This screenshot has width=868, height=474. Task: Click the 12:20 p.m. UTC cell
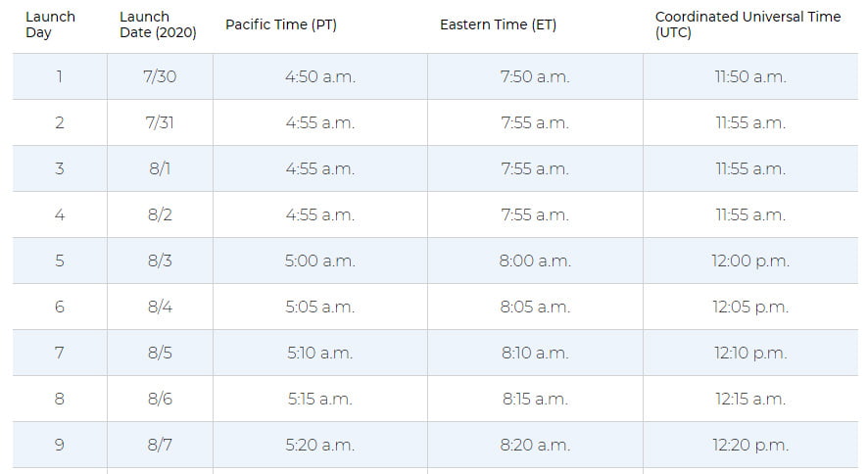[x=749, y=445]
